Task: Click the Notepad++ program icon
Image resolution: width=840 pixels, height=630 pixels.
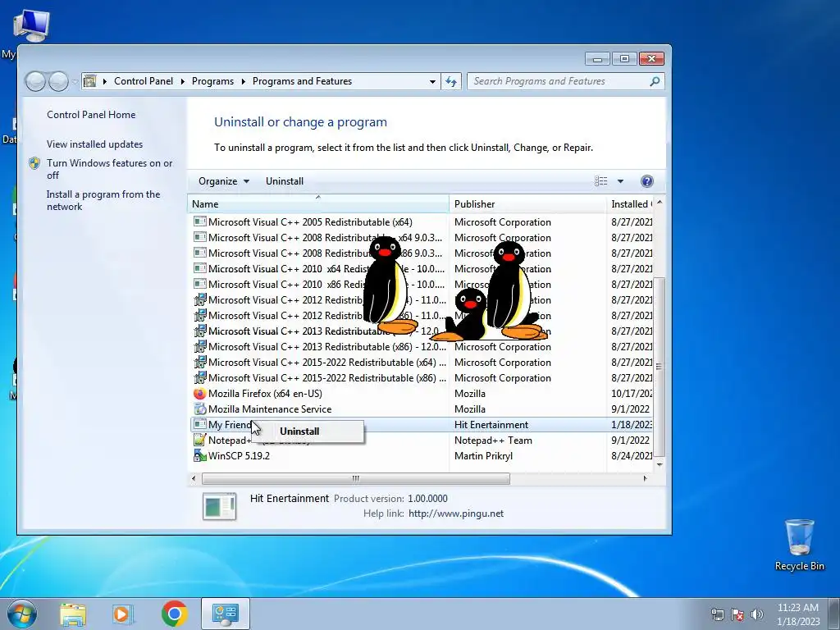Action: 200,441
